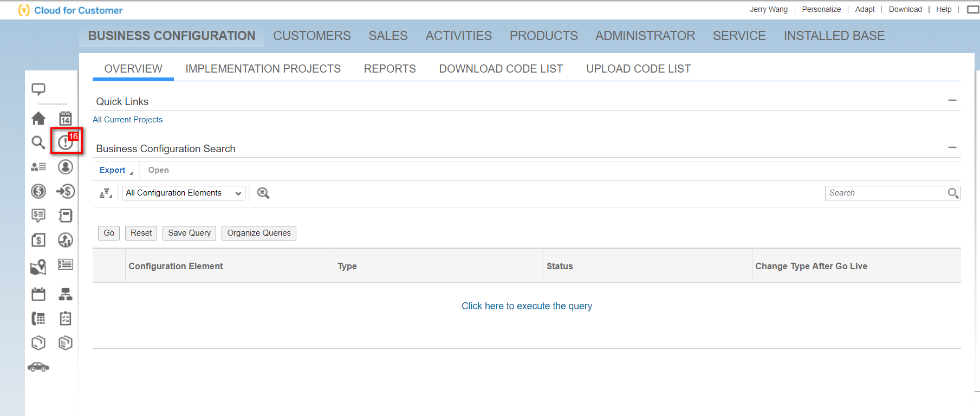Switch to DOWNLOAD CODE LIST tab
Viewport: 980px width, 416px height.
pos(501,69)
